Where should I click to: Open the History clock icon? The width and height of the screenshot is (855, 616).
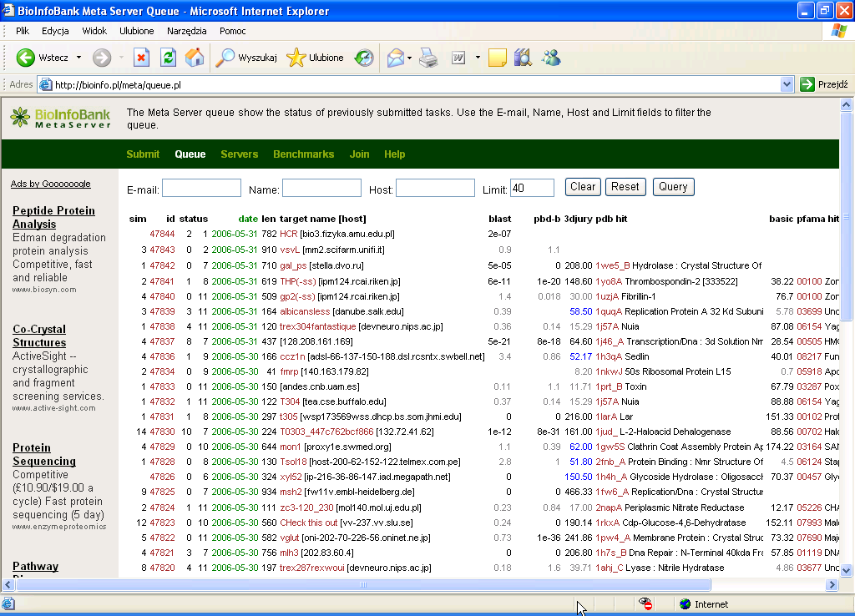click(364, 58)
